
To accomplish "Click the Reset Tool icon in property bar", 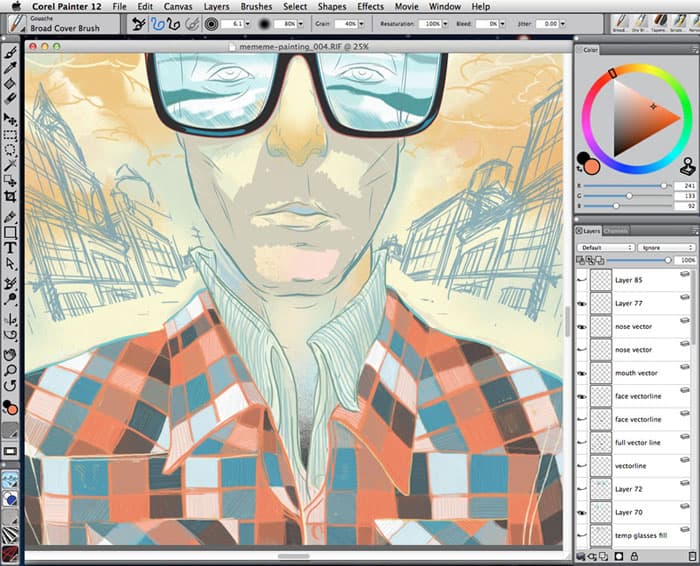I will coord(138,24).
